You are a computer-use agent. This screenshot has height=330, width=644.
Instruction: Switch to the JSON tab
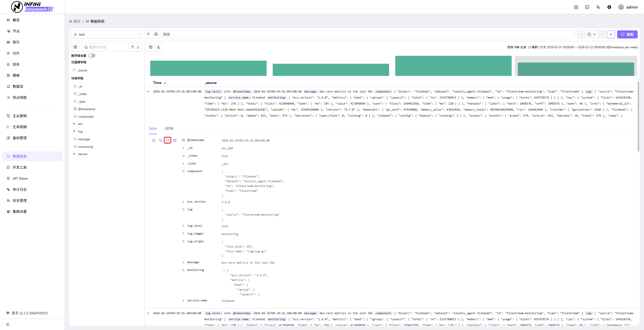click(x=169, y=128)
